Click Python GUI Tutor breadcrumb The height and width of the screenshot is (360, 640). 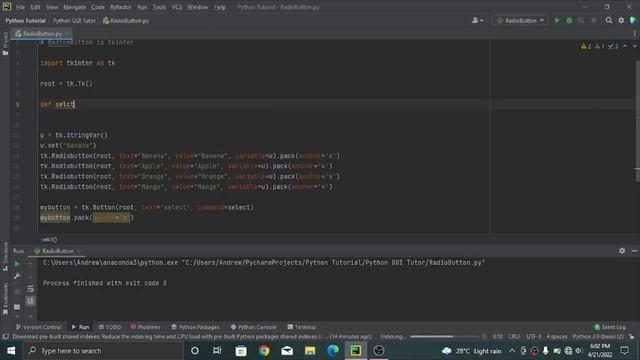click(74, 20)
